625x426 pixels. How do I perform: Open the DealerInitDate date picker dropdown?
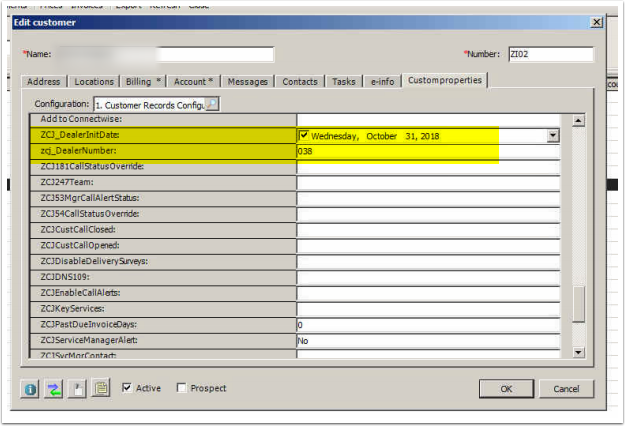pos(552,135)
